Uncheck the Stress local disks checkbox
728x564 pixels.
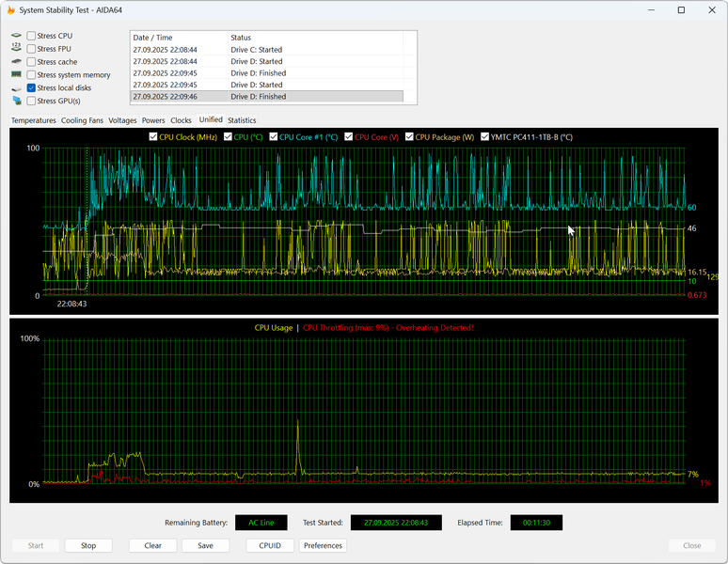point(32,88)
